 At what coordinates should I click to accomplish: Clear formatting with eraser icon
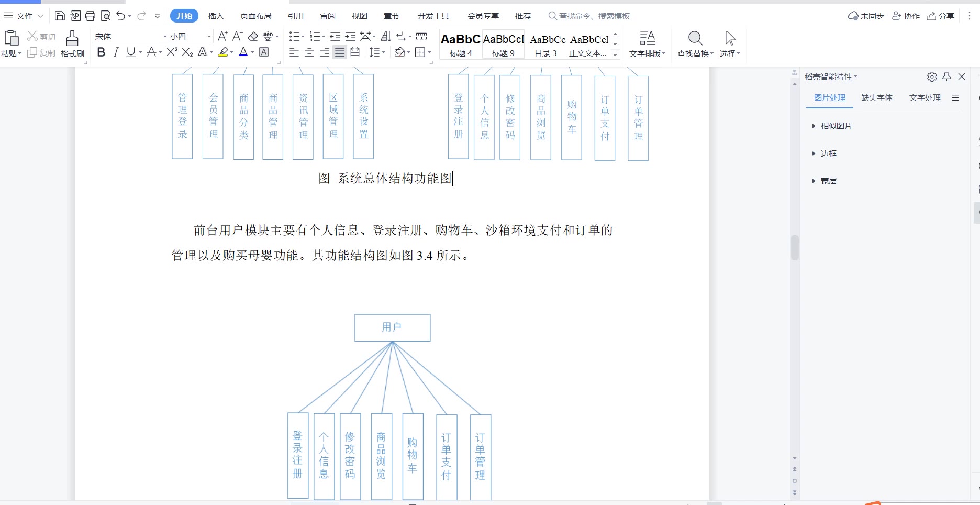click(253, 36)
